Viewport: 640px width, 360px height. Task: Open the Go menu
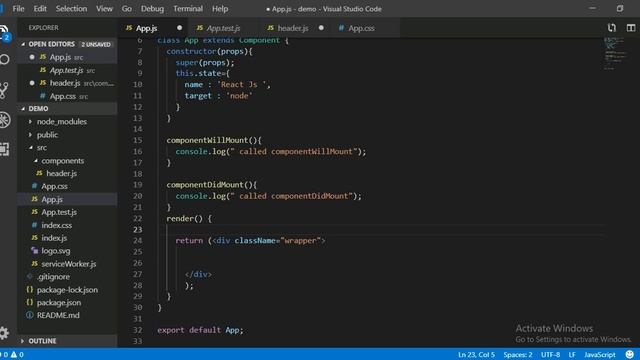click(127, 9)
